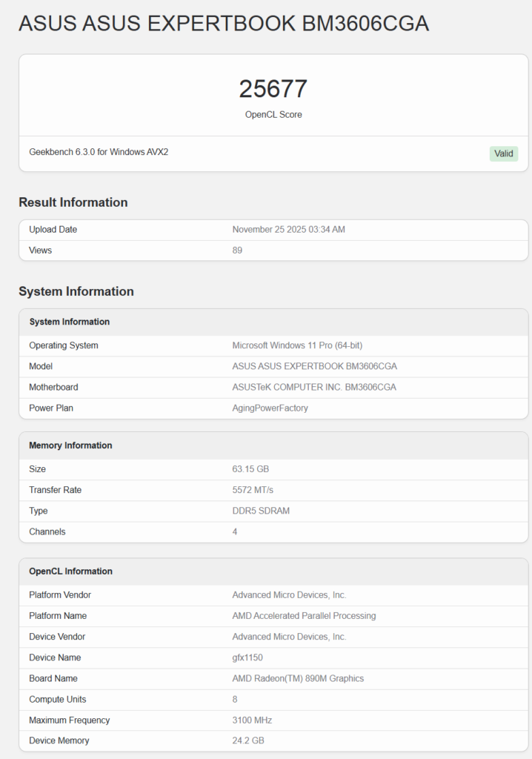532x759 pixels.
Task: Click the 24.2 GB device memory value
Action: [248, 740]
